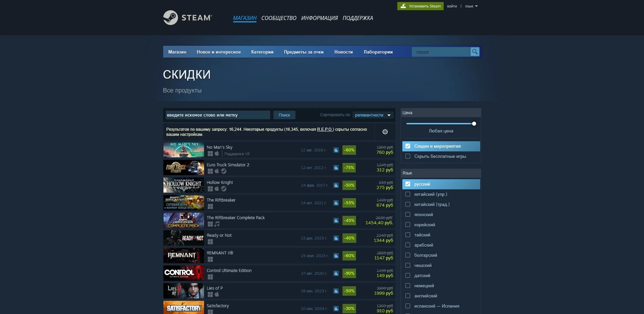
Task: Open search preferences via the gear icon
Action: 385,131
